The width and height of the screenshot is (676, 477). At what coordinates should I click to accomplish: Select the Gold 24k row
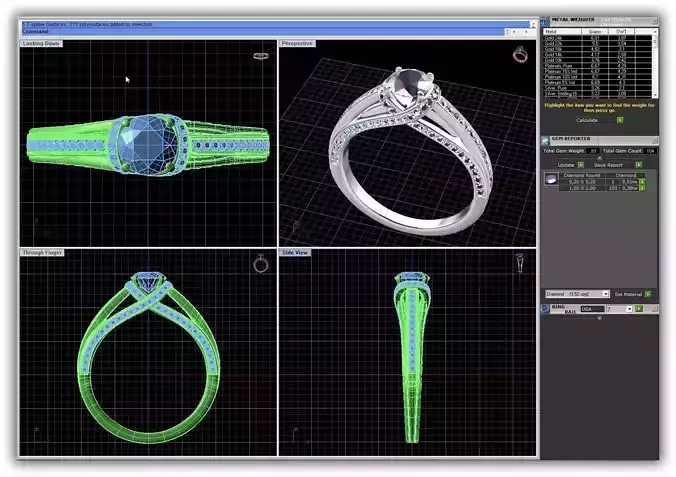598,38
